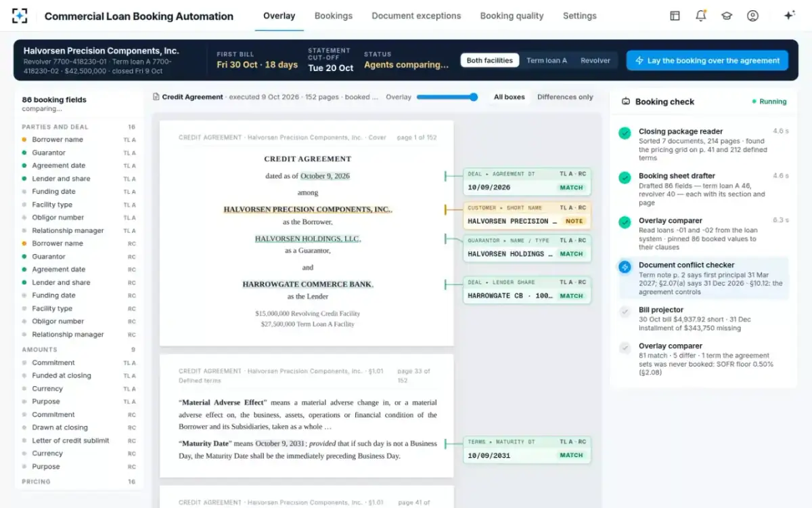The image size is (812, 508).
Task: Open the Customer Short Name note box
Action: click(527, 215)
